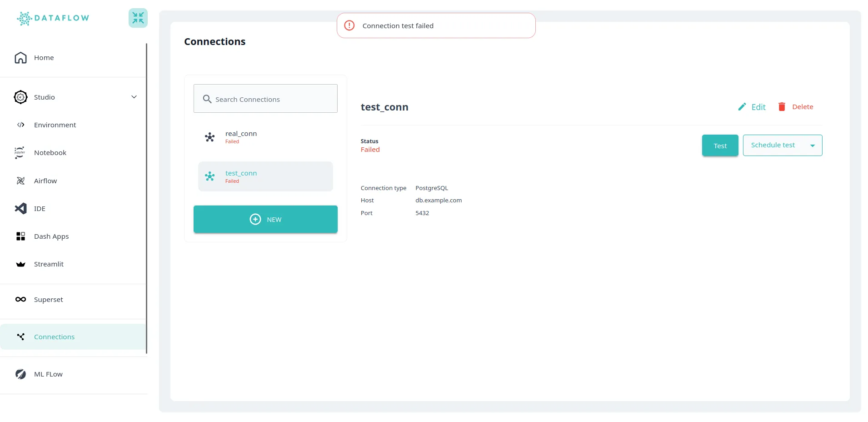Click the Superset infinity icon
868x422 pixels.
click(20, 300)
